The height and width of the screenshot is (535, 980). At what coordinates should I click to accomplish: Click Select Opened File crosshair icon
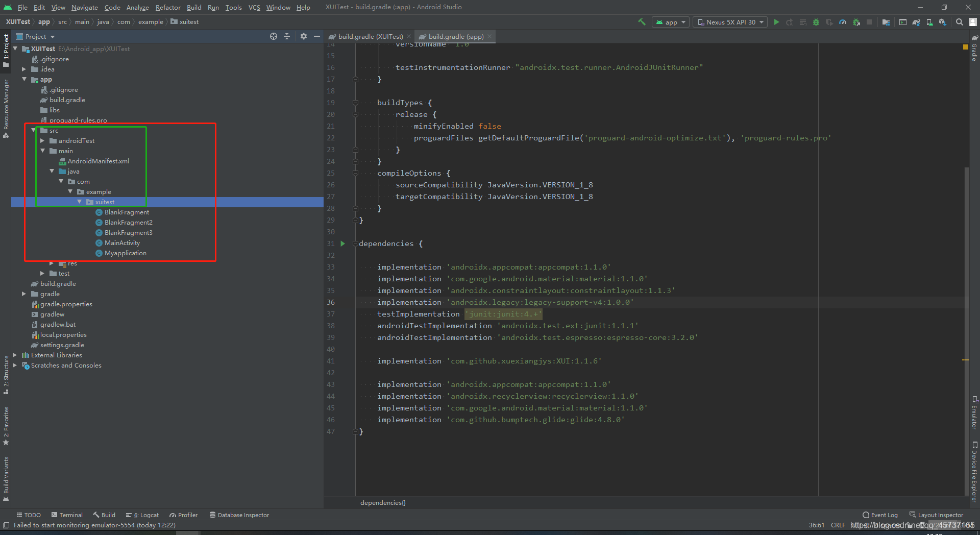click(x=274, y=36)
